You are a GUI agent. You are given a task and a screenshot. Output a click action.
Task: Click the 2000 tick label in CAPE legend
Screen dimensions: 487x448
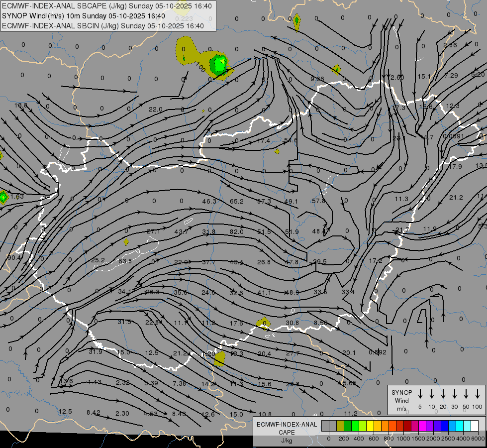(x=433, y=439)
